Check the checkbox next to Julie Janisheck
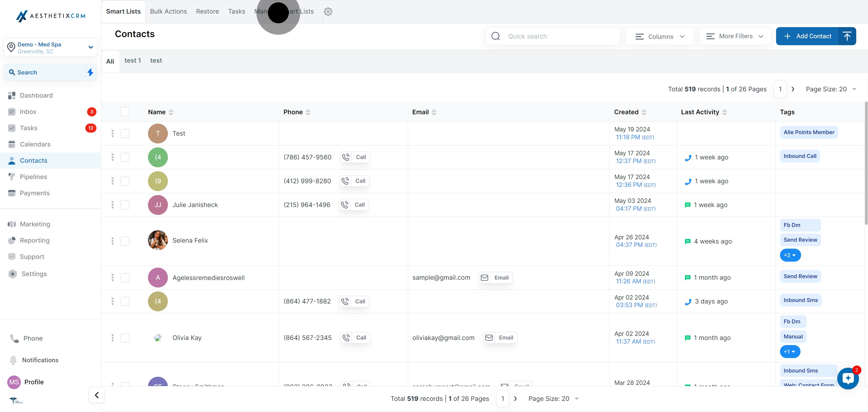868x412 pixels. (x=125, y=205)
